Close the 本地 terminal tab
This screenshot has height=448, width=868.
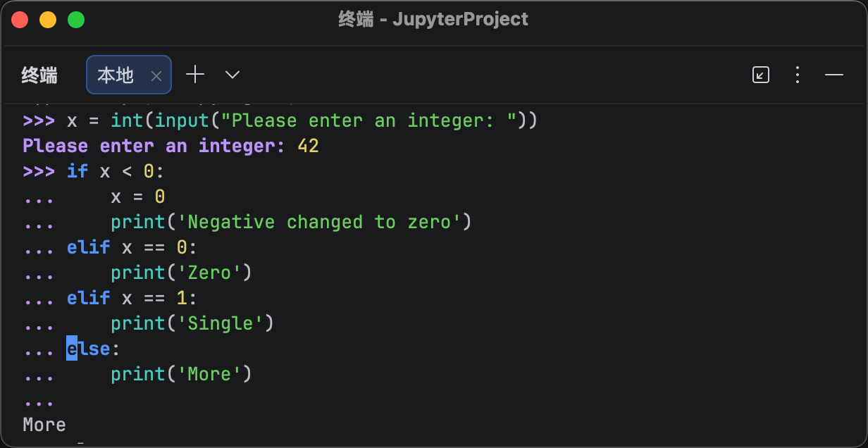click(x=156, y=75)
